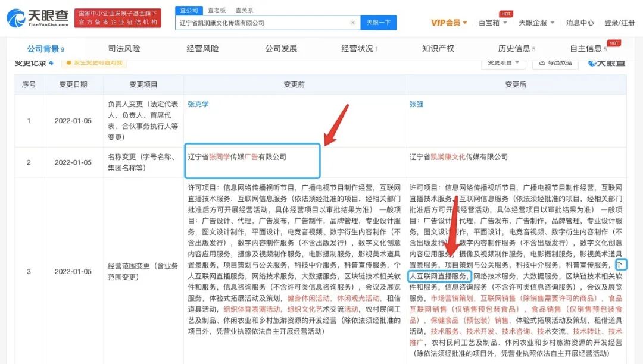Click the 负责人变更 change item cell
643x364 pixels.
143,120
